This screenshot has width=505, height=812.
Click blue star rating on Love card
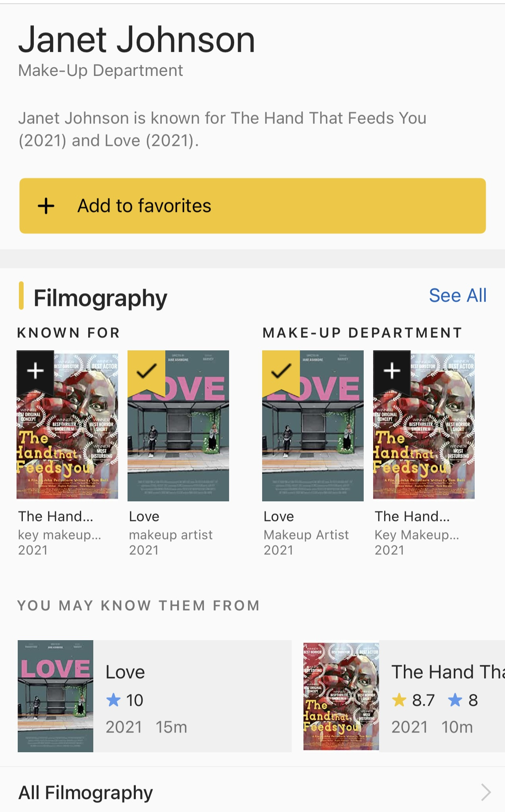point(113,700)
